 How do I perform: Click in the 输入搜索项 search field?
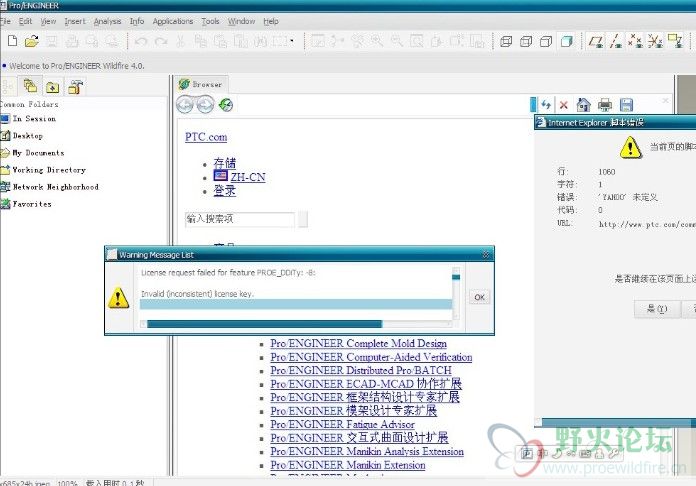(240, 219)
